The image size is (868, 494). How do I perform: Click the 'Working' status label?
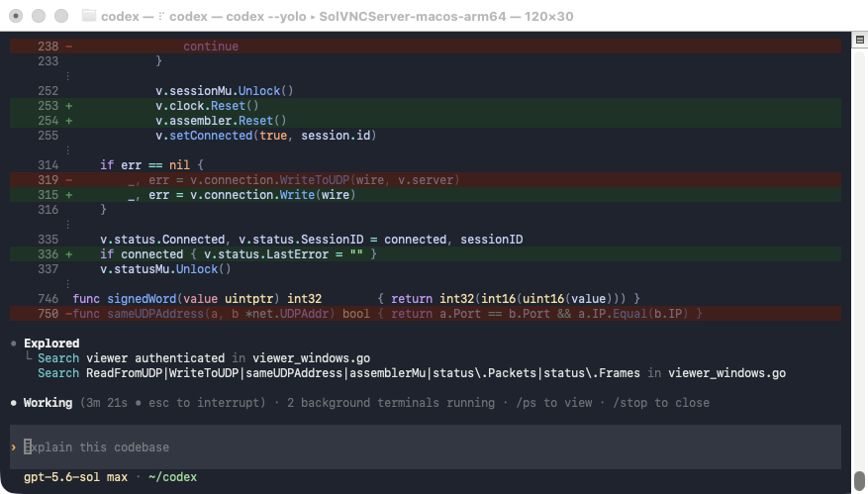pyautogui.click(x=48, y=403)
